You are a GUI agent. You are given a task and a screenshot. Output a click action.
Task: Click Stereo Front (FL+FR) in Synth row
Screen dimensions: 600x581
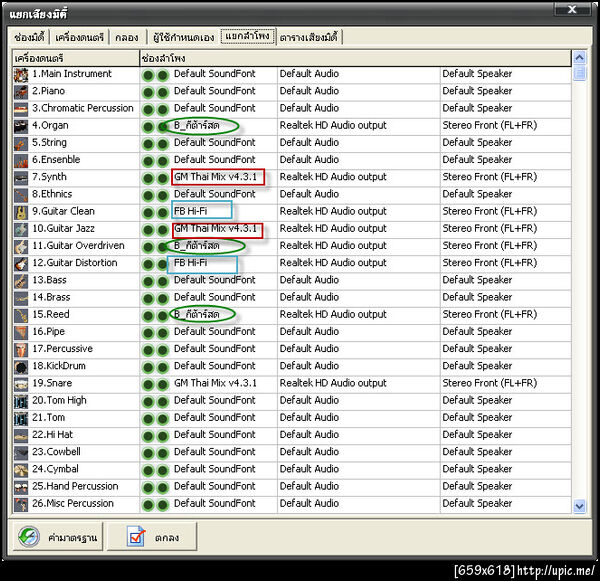490,177
